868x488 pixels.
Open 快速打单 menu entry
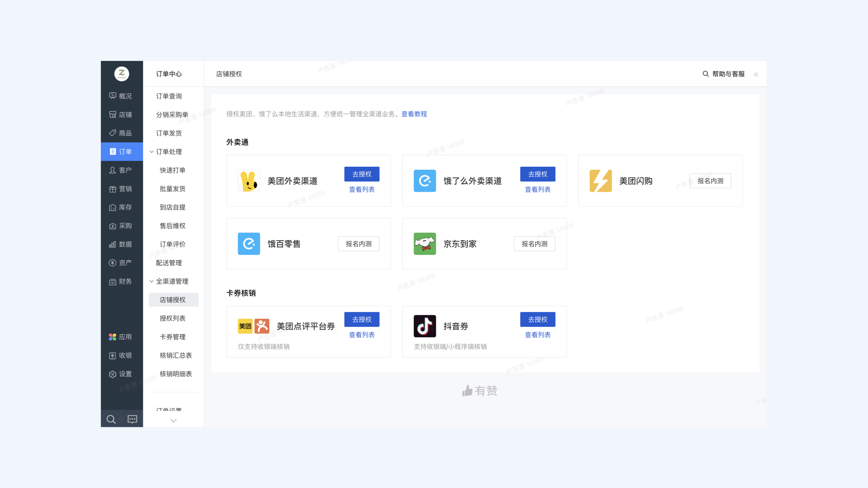(173, 170)
